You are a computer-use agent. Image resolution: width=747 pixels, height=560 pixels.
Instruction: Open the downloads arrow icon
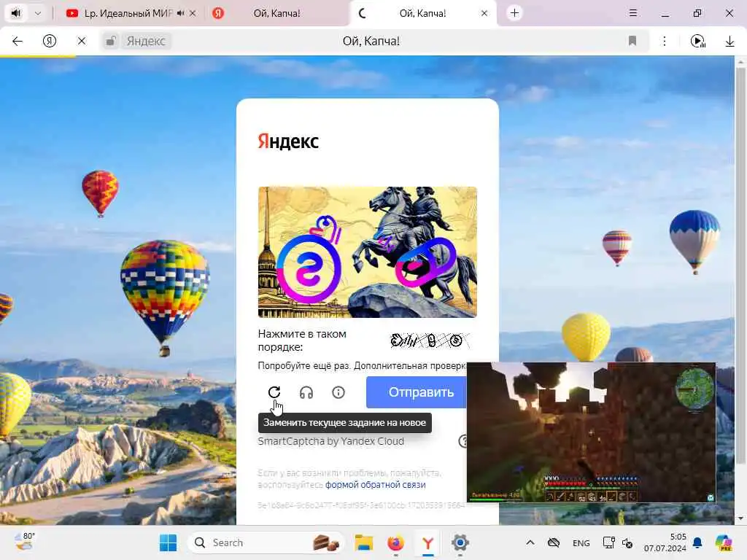coord(729,42)
